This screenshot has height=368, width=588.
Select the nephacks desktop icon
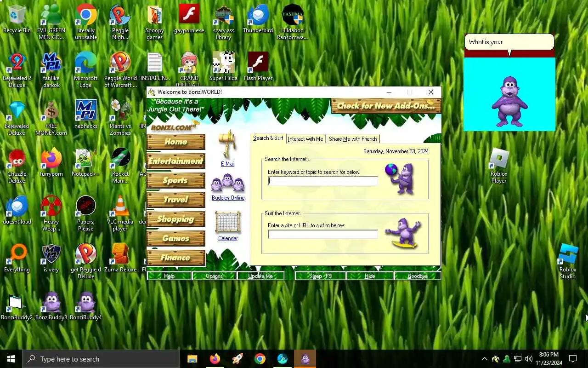pyautogui.click(x=86, y=114)
